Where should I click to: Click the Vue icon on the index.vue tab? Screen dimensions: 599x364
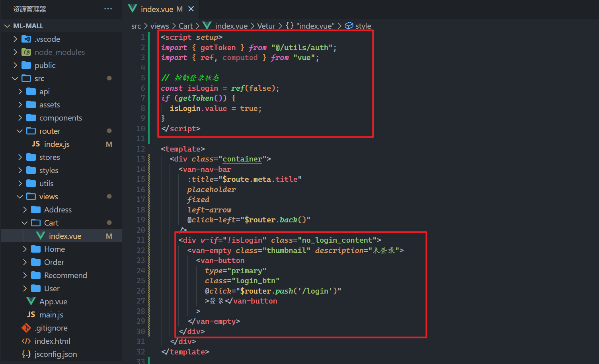(x=133, y=9)
